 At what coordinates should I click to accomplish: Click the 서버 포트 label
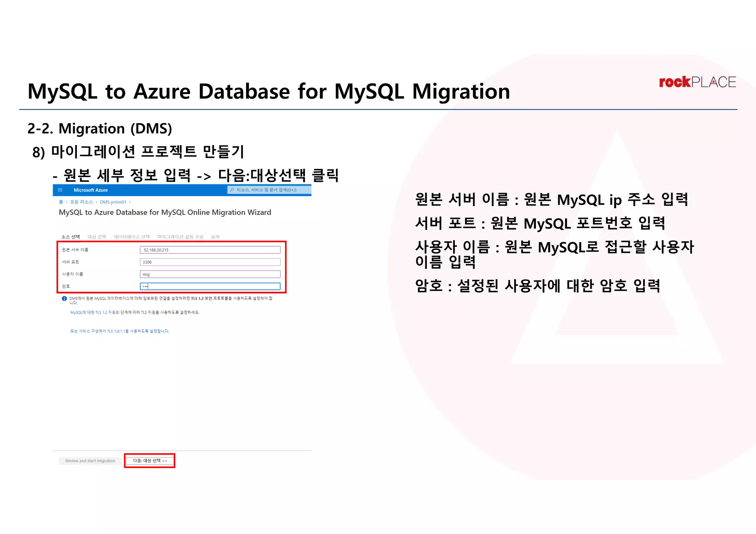70,262
